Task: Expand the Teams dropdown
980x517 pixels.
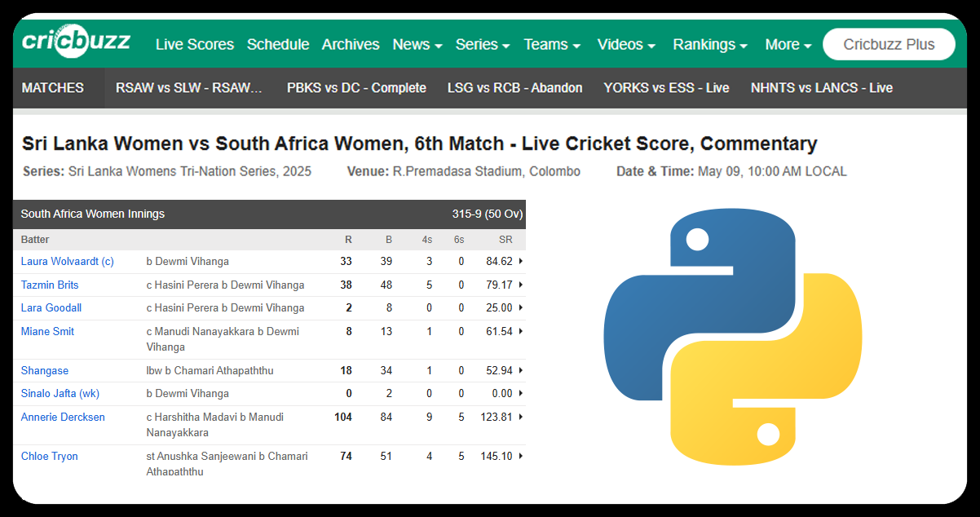Action: tap(552, 45)
